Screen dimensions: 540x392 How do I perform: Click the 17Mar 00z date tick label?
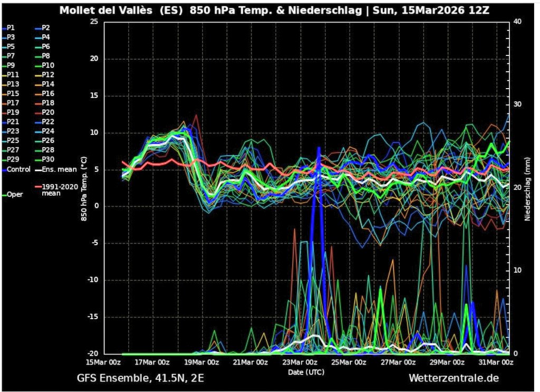pyautogui.click(x=152, y=362)
